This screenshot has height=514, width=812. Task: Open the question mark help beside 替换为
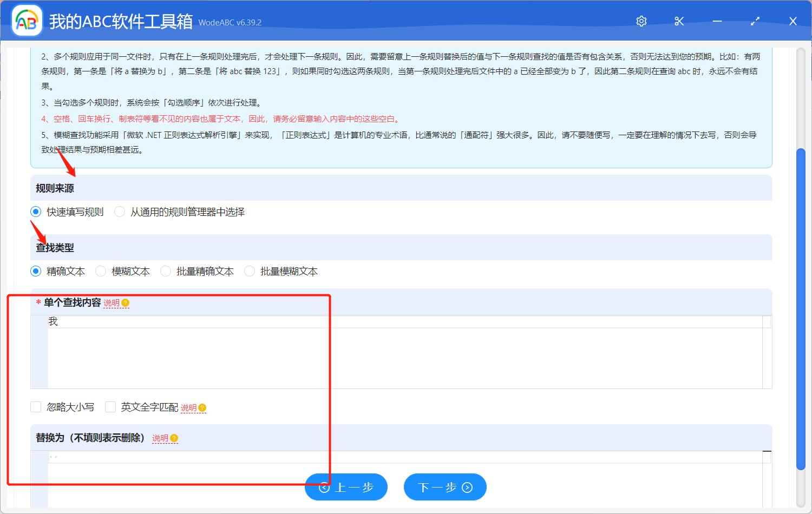(174, 438)
